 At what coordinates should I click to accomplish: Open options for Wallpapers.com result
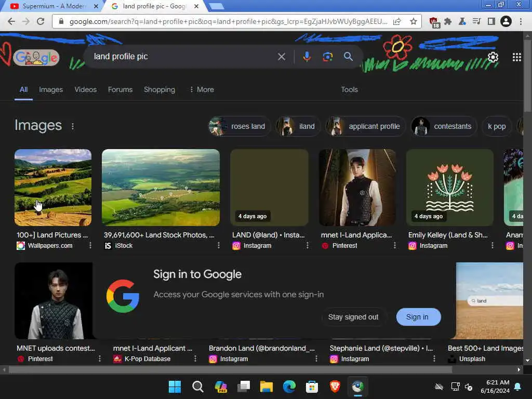pyautogui.click(x=90, y=245)
